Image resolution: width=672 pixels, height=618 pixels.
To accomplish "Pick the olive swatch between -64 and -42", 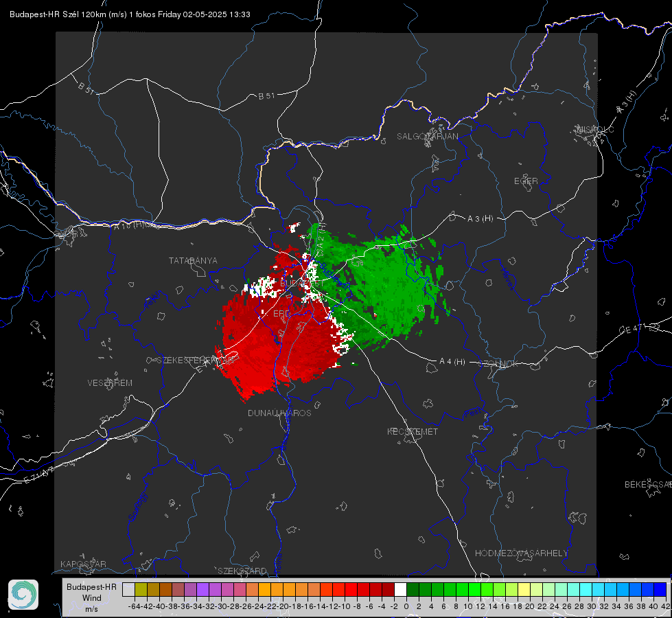I will 141,589.
